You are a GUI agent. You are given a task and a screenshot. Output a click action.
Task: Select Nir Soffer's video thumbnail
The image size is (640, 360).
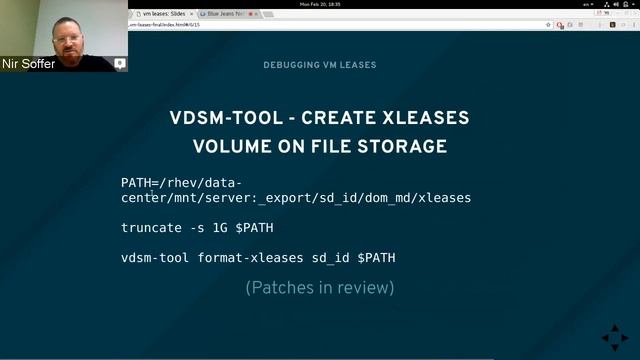(64, 36)
